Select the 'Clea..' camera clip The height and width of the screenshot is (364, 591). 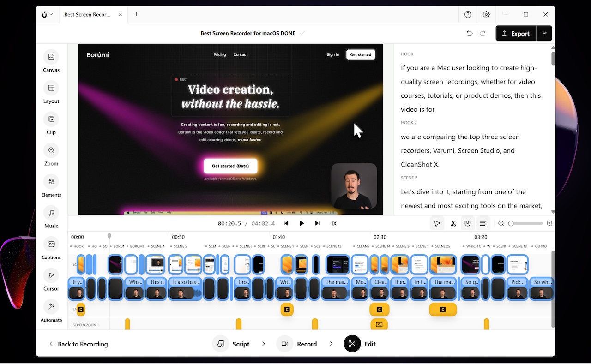(x=380, y=288)
